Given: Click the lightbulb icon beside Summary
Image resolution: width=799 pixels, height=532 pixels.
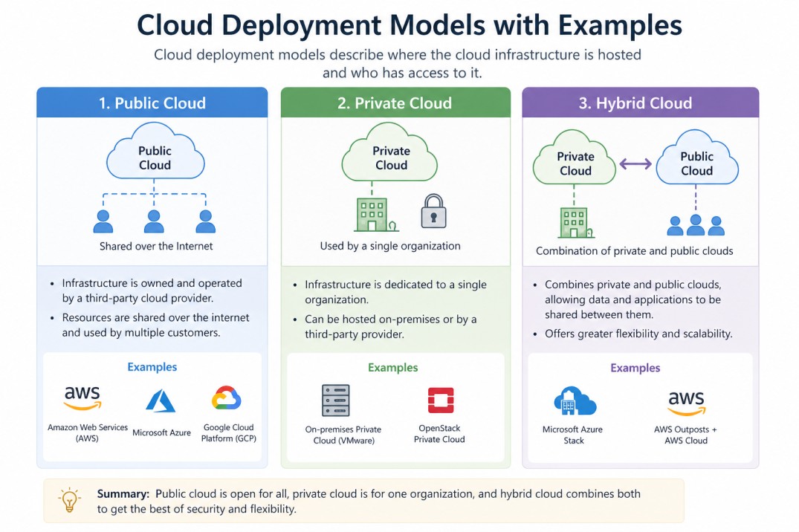Looking at the screenshot, I should point(69,499).
